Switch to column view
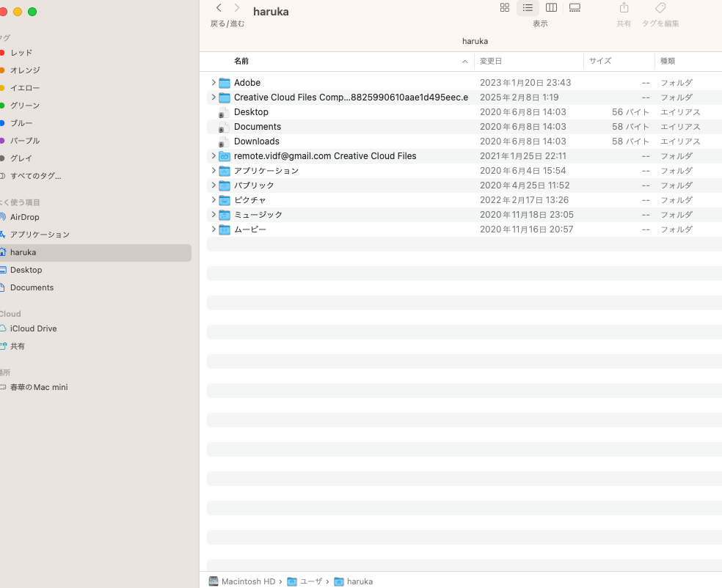 pyautogui.click(x=551, y=8)
